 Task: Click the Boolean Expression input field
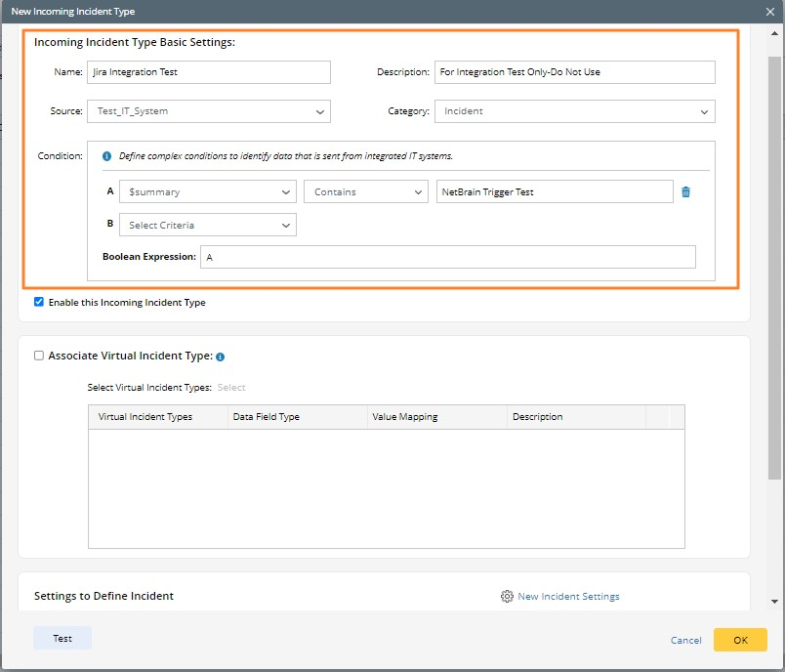[447, 257]
